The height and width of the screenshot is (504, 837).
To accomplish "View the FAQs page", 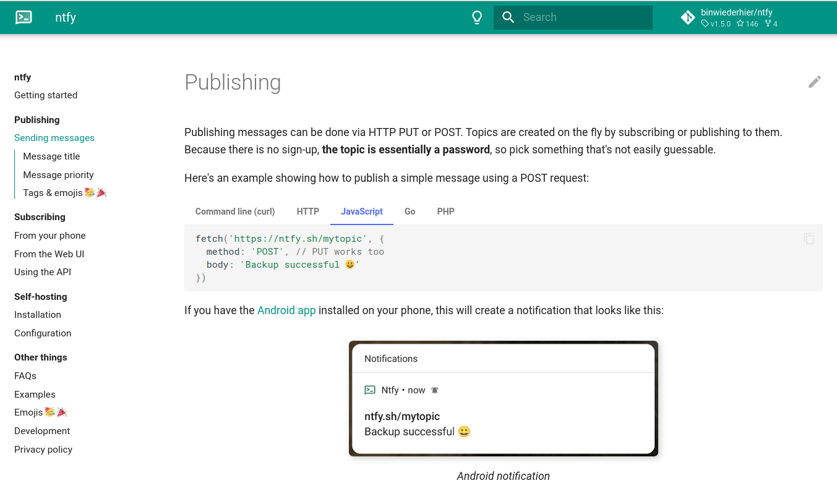I will pos(25,376).
